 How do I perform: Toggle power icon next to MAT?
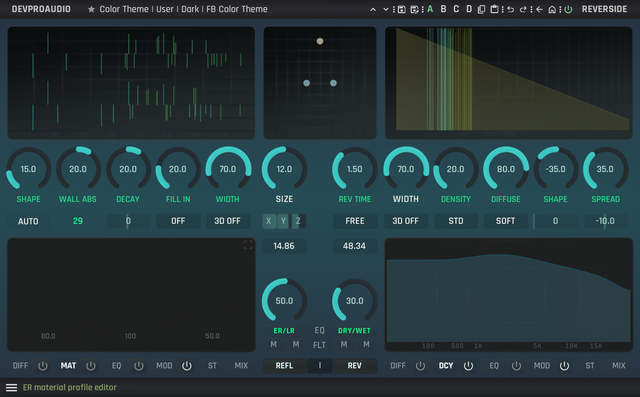91,366
